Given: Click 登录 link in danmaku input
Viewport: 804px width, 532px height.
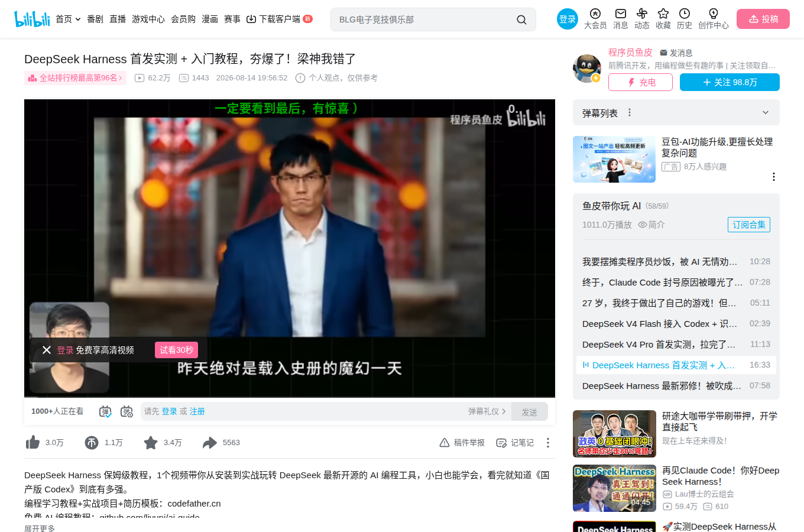Looking at the screenshot, I should [170, 411].
